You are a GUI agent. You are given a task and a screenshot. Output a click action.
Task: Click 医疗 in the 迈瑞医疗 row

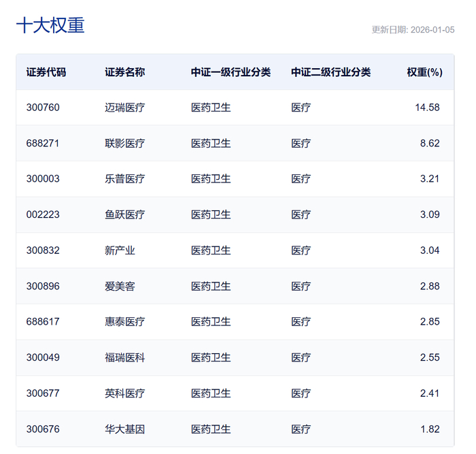tap(301, 108)
